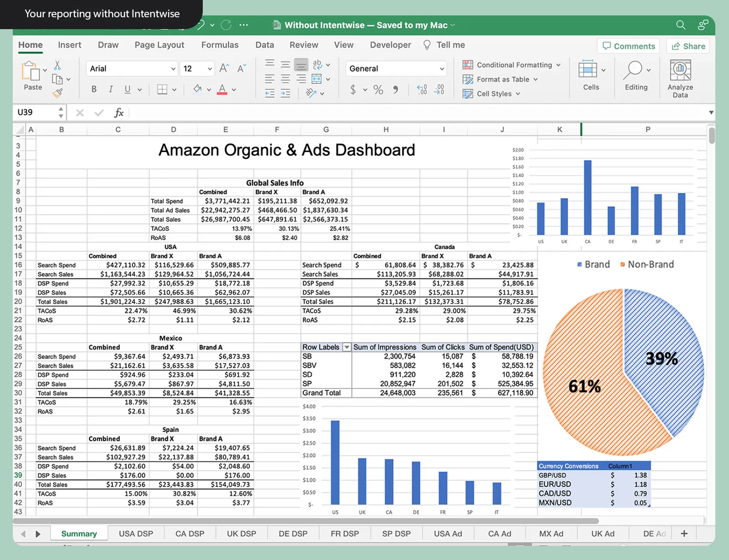This screenshot has width=729, height=560.
Task: Toggle bottom align button
Action: (301, 65)
